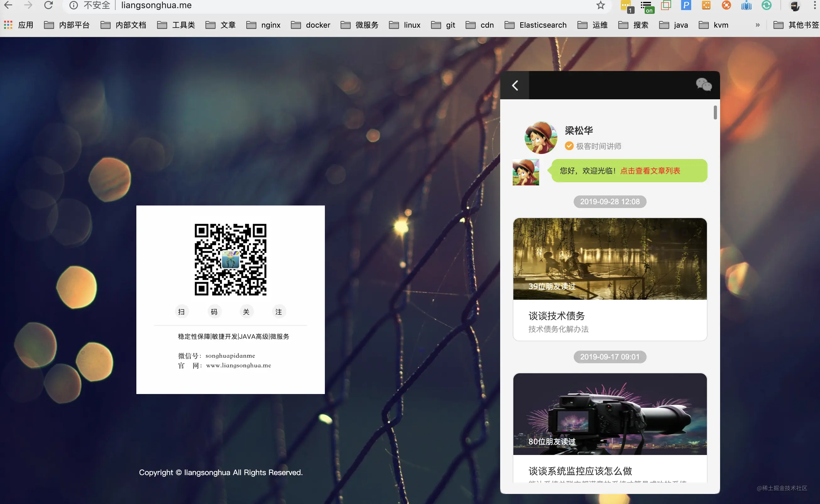Click the timestamp 2019-09-28 12:08

[610, 202]
